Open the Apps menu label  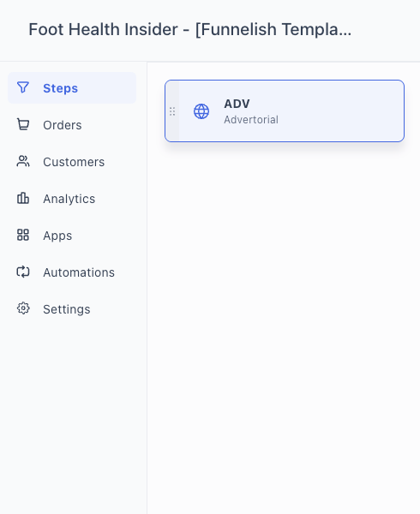pyautogui.click(x=57, y=236)
